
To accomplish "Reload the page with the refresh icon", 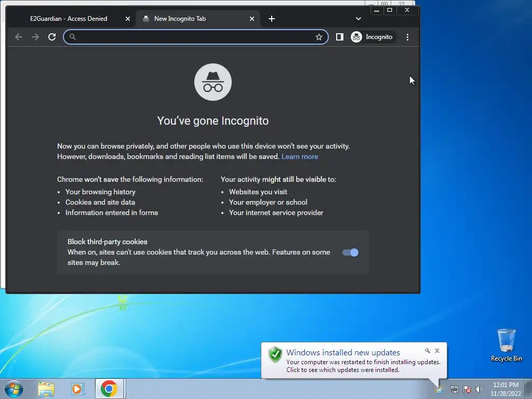I will pos(52,37).
